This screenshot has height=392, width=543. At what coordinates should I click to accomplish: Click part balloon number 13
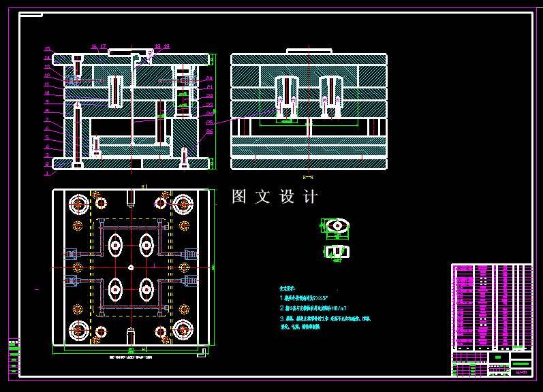tap(48, 67)
